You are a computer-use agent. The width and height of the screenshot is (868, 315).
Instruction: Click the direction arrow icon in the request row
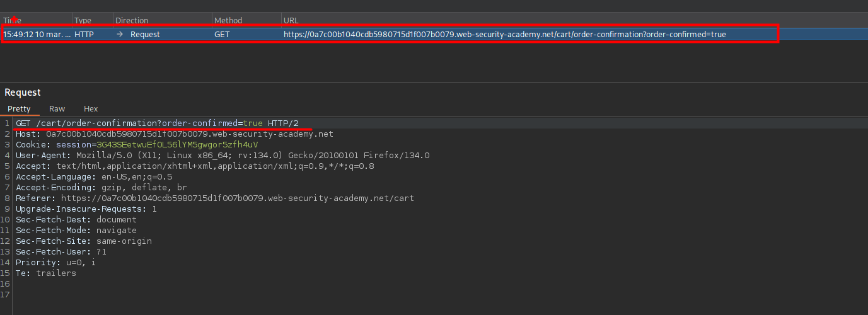tap(120, 34)
